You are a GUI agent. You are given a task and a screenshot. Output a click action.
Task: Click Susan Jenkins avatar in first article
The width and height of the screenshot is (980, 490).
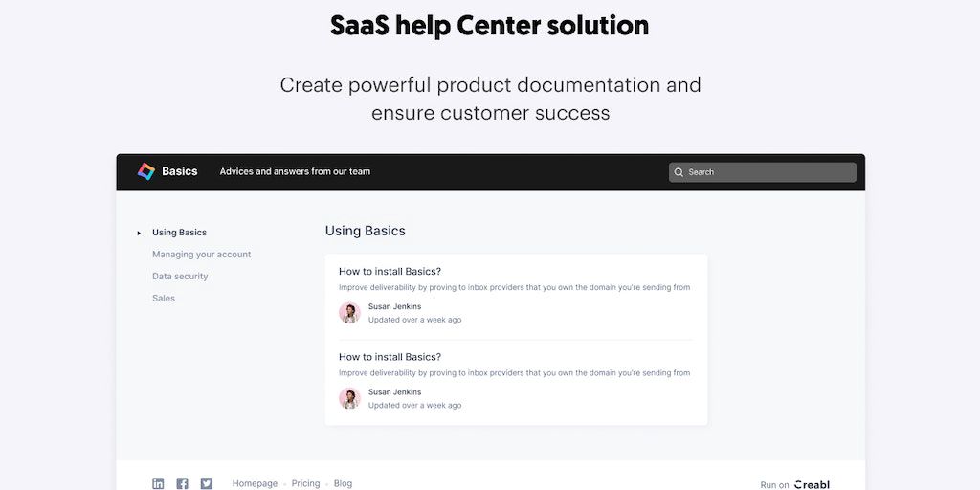(x=349, y=313)
